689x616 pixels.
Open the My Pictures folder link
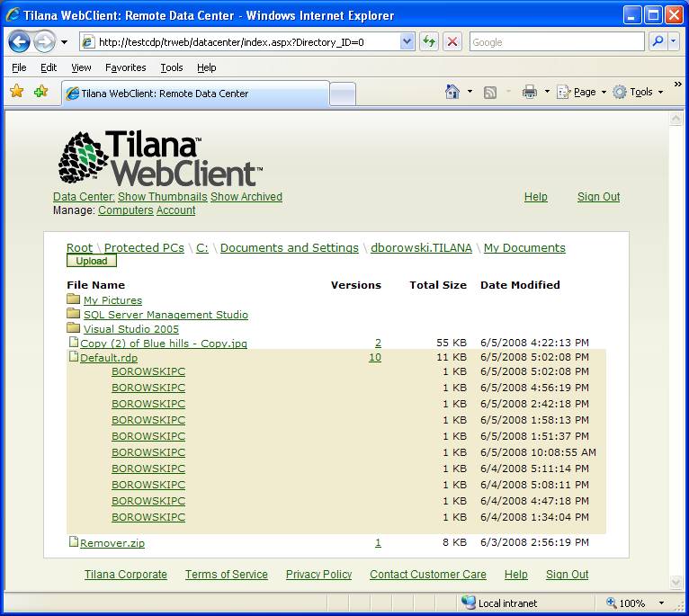(113, 300)
